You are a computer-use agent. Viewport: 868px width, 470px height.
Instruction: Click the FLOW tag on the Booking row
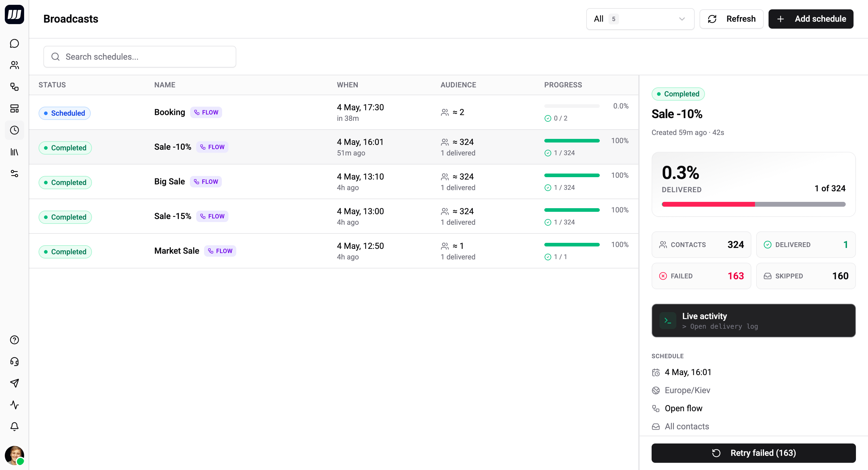pos(206,112)
